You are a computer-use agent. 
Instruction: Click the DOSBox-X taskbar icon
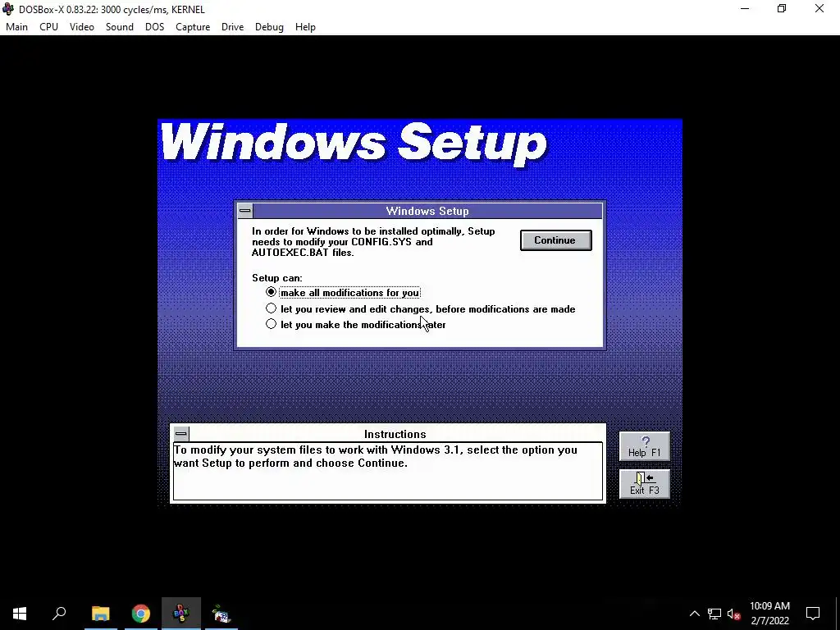[x=181, y=614]
